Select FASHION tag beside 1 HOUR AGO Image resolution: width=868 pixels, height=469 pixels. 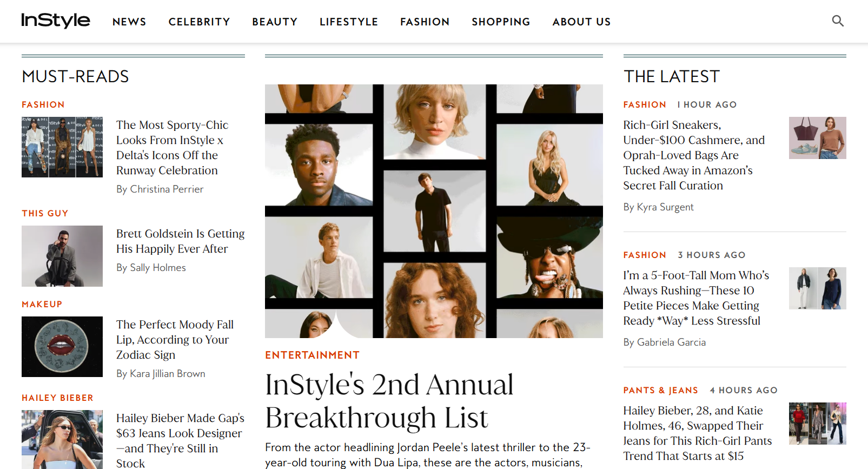645,104
